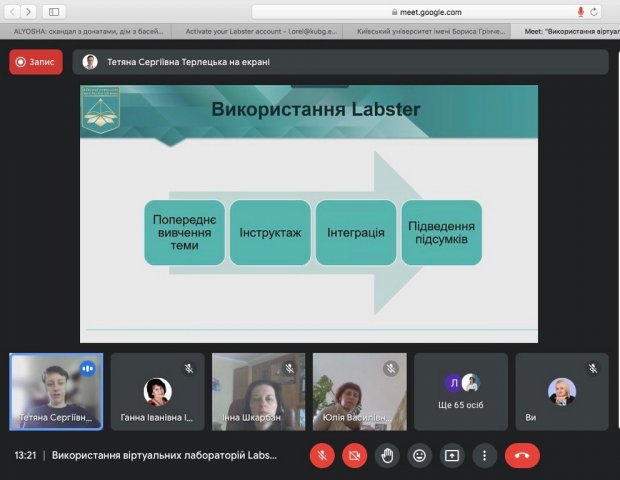Screen dimensions: 620x480
Task: Raise hand in the meeting
Action: pyautogui.click(x=387, y=455)
